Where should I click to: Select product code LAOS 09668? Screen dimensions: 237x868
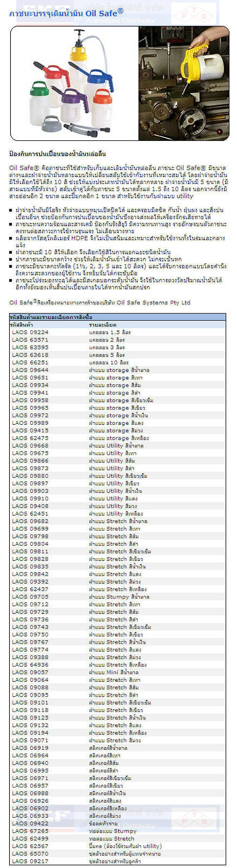pyautogui.click(x=30, y=446)
